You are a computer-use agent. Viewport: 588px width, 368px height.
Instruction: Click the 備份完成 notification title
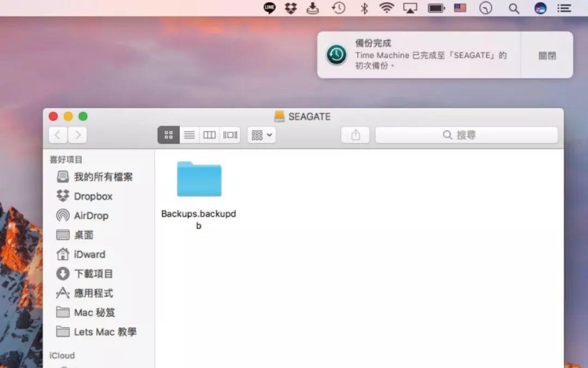(373, 43)
